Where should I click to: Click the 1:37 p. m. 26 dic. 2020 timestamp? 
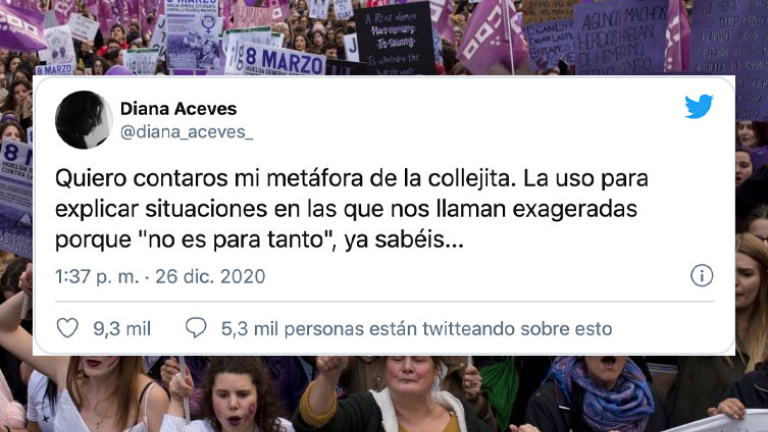click(160, 277)
